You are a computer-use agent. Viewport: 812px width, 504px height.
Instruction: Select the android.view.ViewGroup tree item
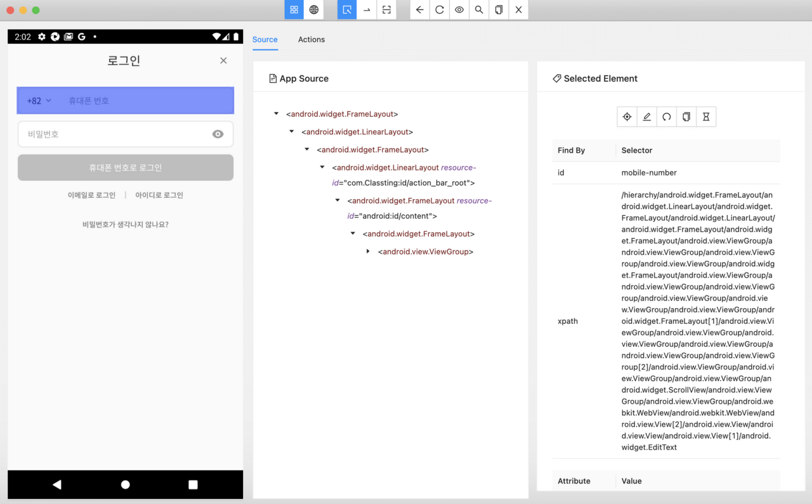click(426, 252)
